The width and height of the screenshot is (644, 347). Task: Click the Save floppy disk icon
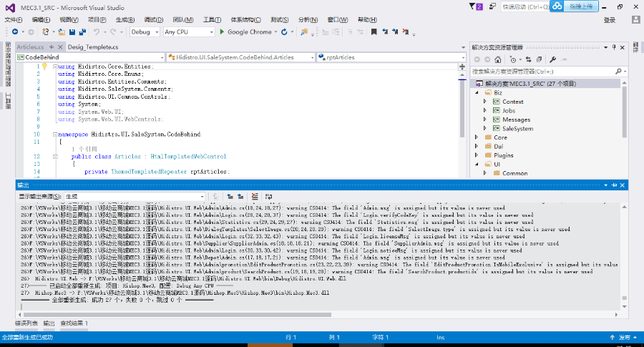coord(72,31)
